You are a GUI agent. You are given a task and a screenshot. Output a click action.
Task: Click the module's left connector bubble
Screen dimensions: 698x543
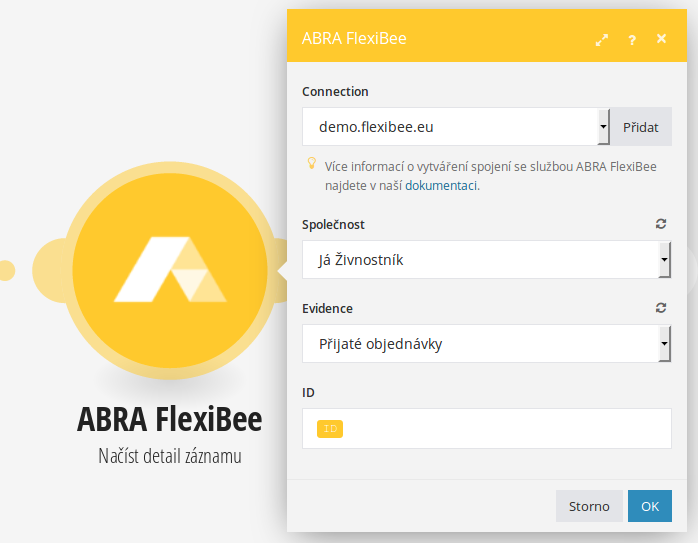[50, 270]
